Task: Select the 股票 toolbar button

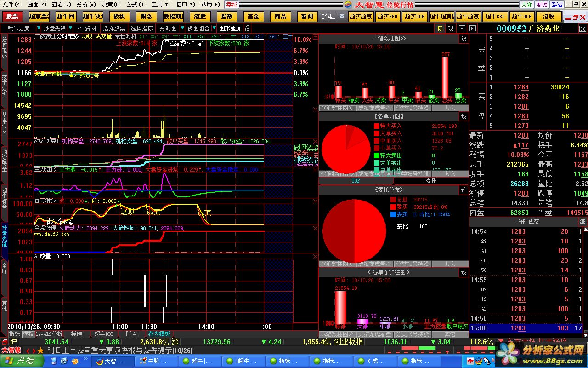Action: point(12,17)
